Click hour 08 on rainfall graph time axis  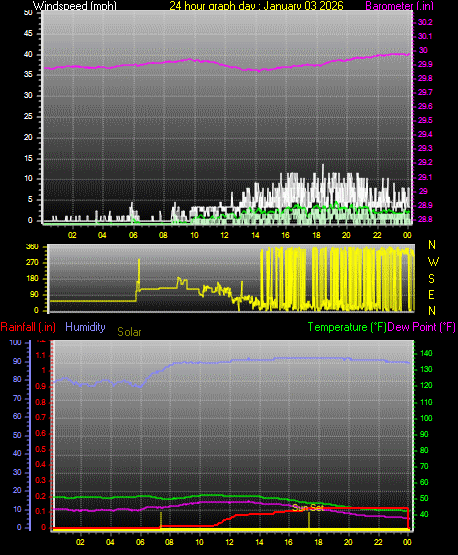pyautogui.click(x=169, y=542)
